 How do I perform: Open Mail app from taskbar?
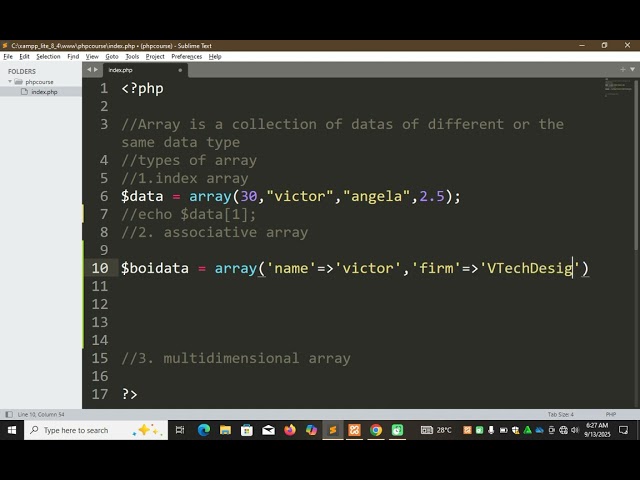268,430
